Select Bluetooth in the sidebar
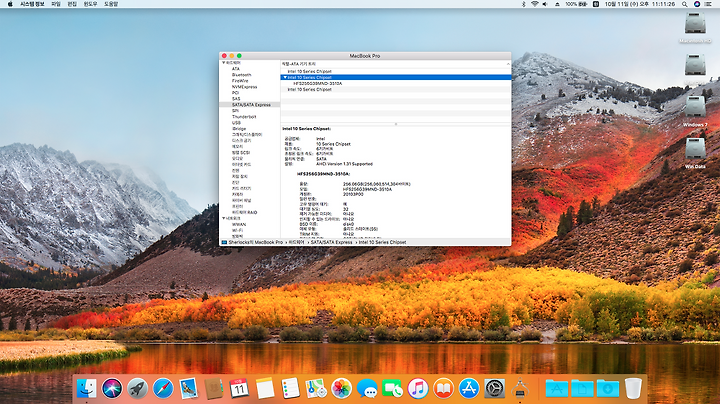 (242, 74)
